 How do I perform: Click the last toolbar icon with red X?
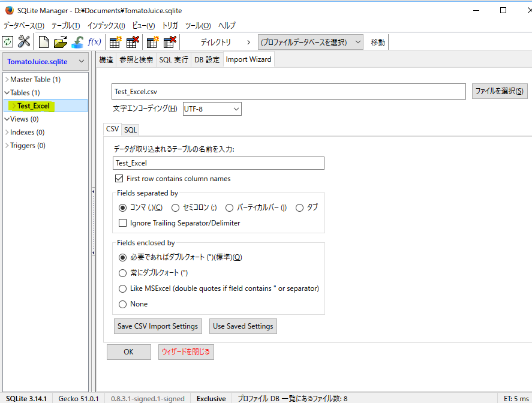(x=170, y=42)
